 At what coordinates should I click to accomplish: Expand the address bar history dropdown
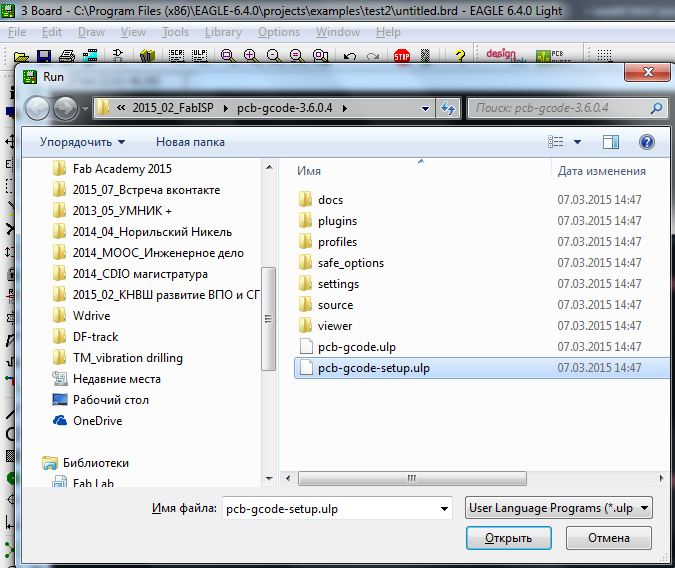tap(425, 109)
